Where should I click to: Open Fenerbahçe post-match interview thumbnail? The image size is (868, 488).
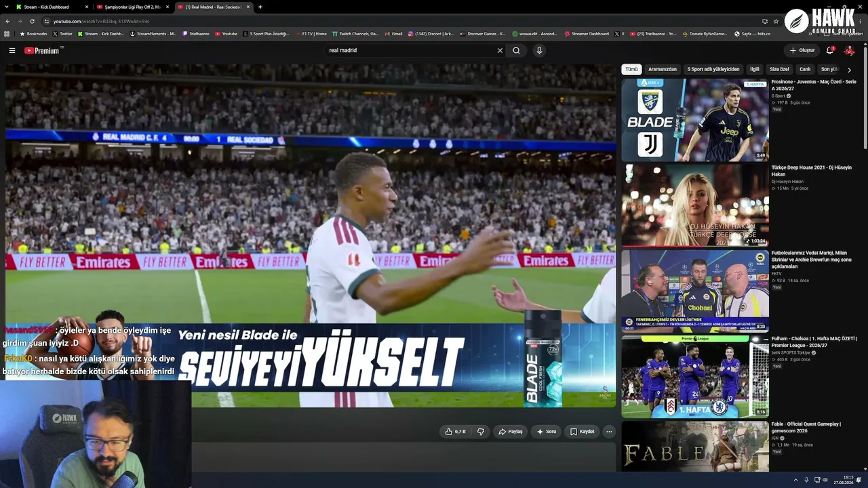pos(695,291)
